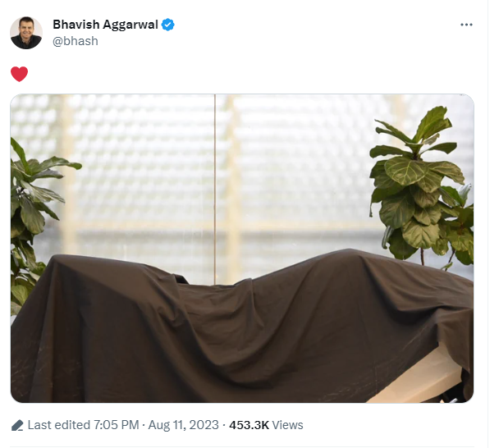
Task: Click the pencil edit history icon
Action: tap(17, 425)
